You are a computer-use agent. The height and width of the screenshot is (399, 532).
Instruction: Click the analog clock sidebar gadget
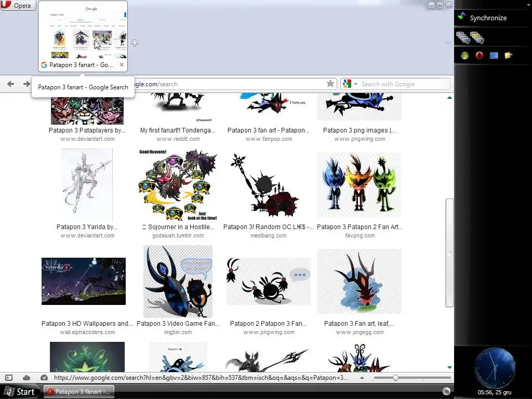tap(495, 367)
